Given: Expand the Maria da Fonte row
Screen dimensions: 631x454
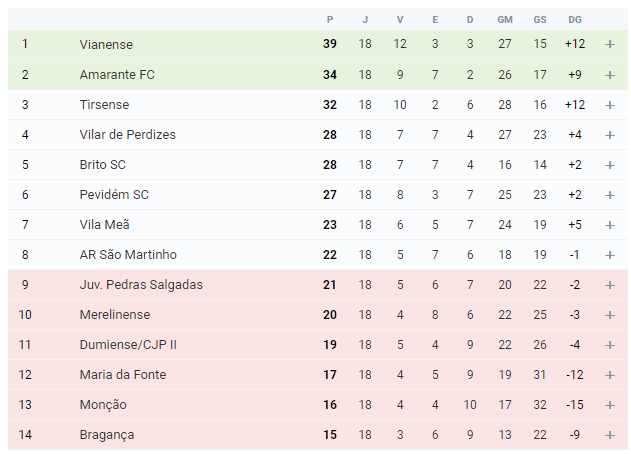Looking at the screenshot, I should click(x=610, y=375).
